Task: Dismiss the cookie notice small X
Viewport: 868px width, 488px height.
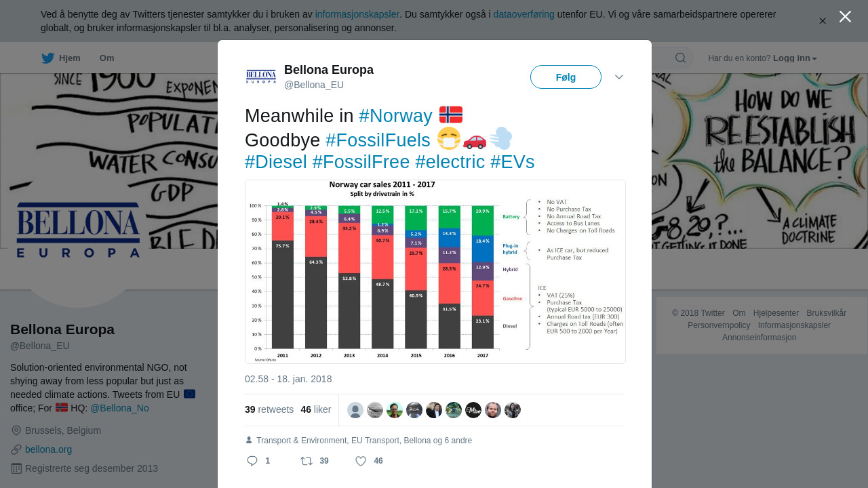Action: click(x=823, y=21)
